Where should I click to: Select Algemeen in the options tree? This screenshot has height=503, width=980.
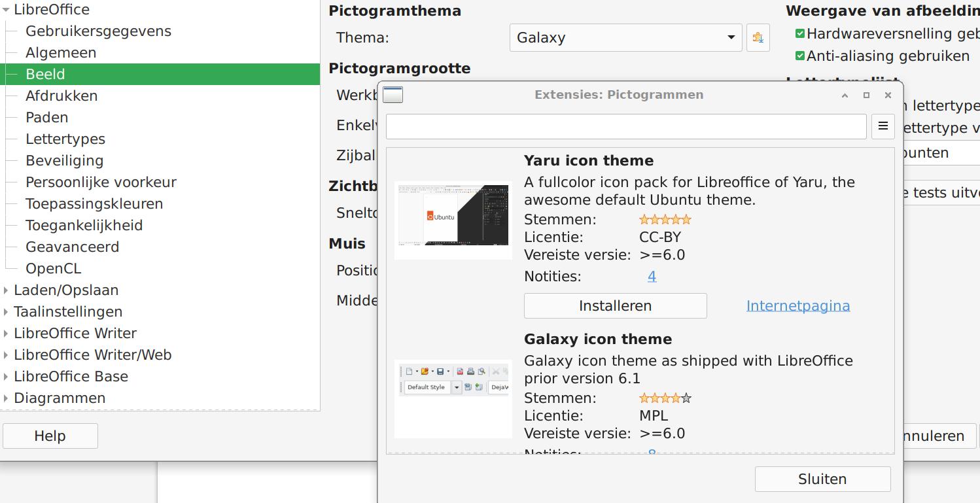point(61,52)
